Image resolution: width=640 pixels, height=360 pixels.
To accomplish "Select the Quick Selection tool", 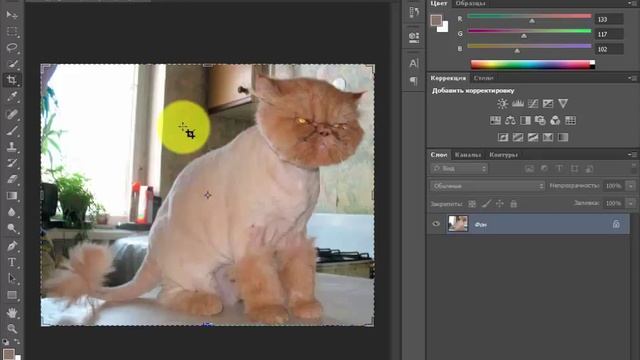I will click(x=12, y=64).
